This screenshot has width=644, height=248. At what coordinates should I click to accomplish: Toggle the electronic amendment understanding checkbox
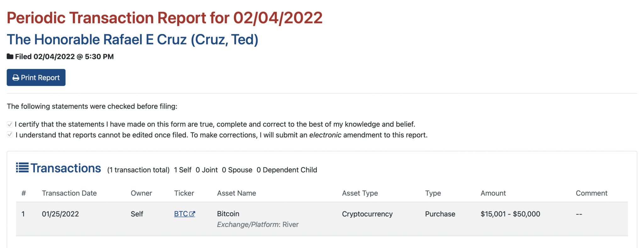point(10,135)
